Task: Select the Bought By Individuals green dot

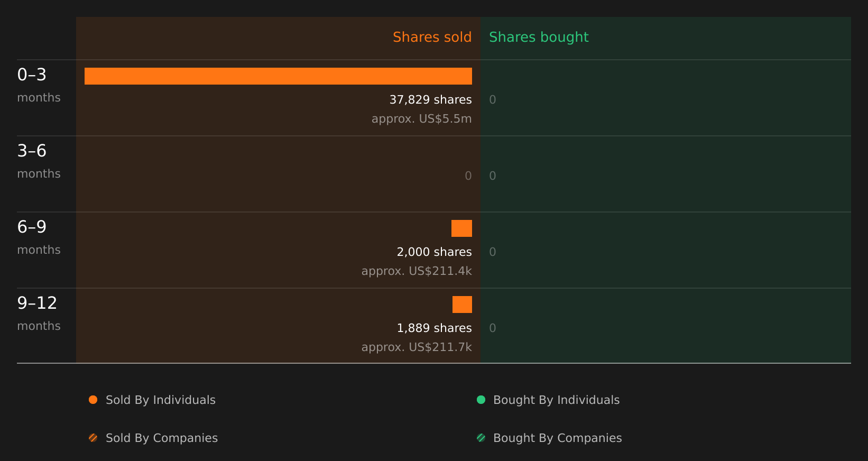Action: click(x=481, y=400)
